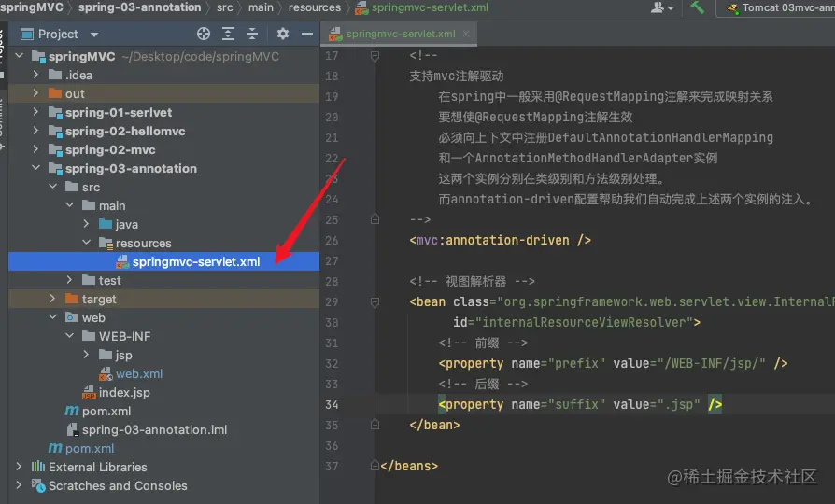Click fold marker beside </beans> line 37

(x=375, y=466)
